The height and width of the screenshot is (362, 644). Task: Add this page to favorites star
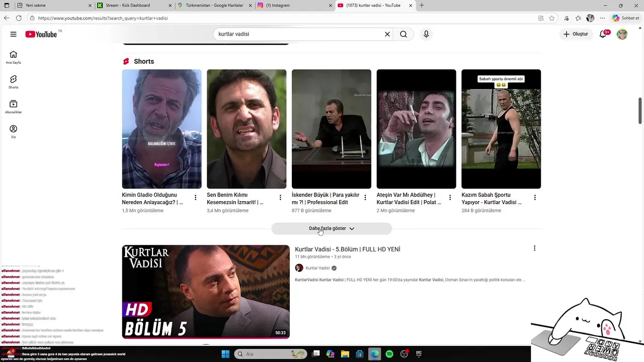tap(552, 18)
